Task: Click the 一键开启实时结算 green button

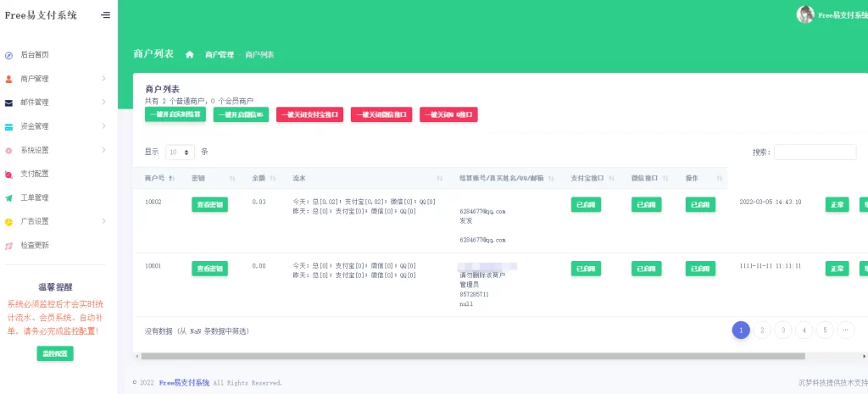Action: (x=175, y=114)
